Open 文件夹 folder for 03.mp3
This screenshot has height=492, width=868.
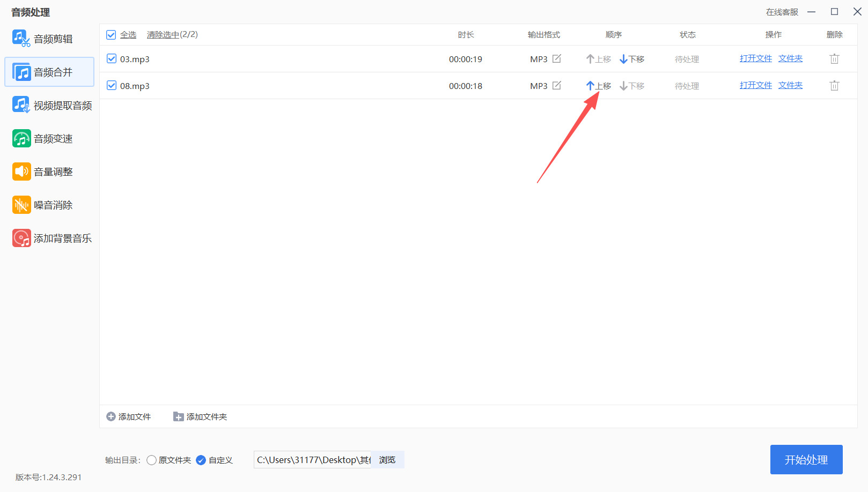click(791, 58)
